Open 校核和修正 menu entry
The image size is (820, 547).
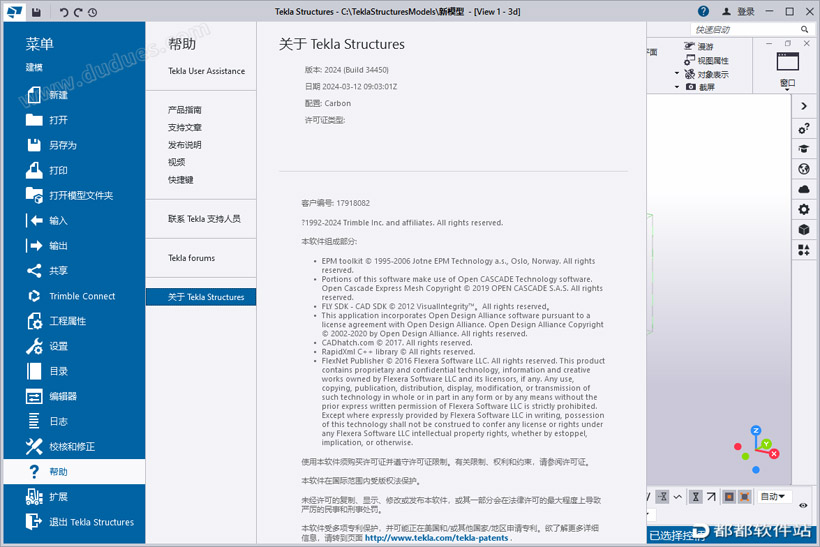point(74,446)
